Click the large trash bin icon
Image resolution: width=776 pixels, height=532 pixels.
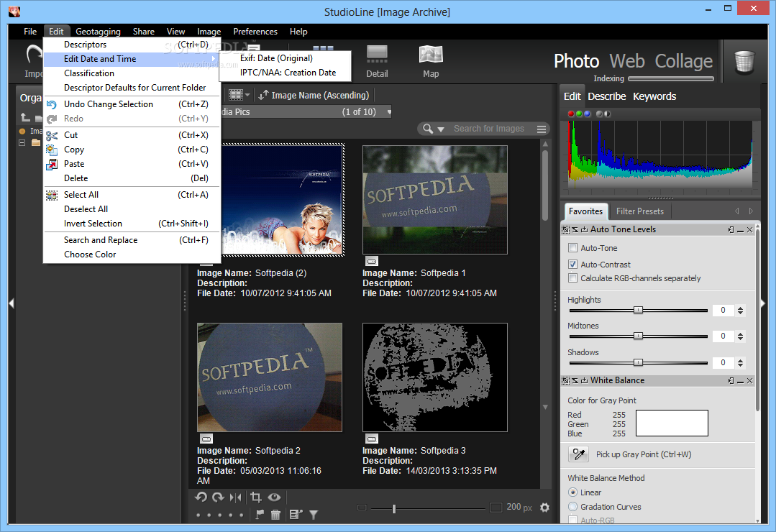(x=744, y=62)
